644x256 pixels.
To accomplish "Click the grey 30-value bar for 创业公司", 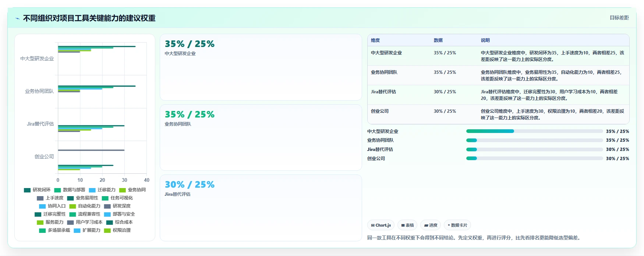I will (x=91, y=150).
